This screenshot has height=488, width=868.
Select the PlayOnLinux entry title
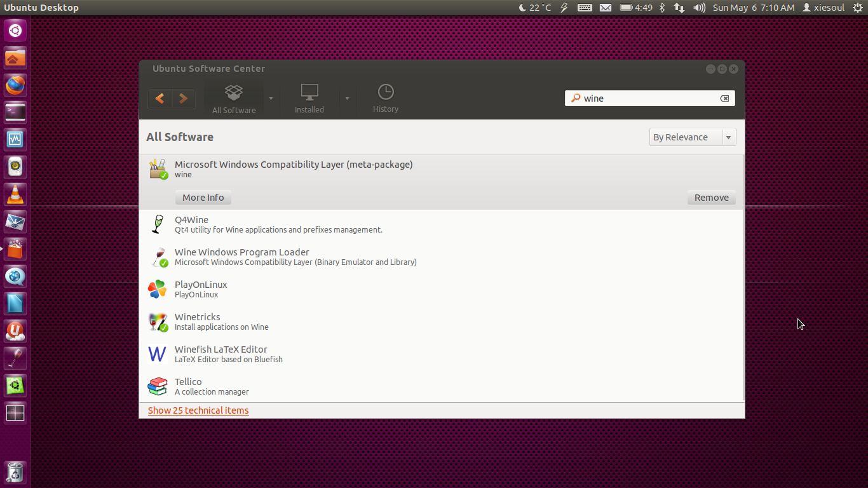(x=201, y=285)
